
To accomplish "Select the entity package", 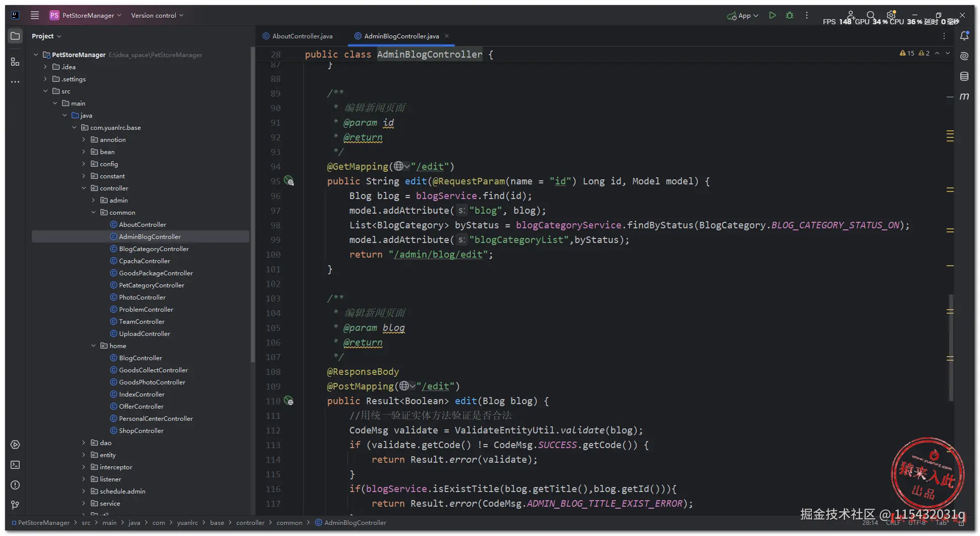I will (108, 455).
